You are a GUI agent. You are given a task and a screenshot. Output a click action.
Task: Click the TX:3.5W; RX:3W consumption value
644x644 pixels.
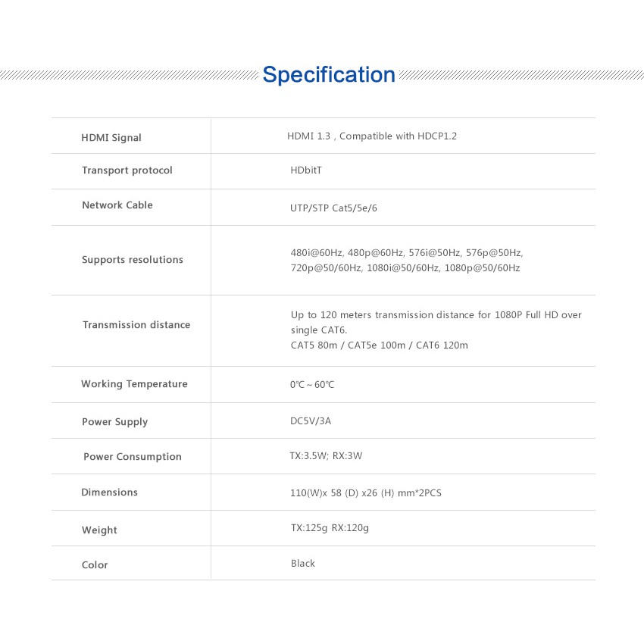pyautogui.click(x=327, y=456)
